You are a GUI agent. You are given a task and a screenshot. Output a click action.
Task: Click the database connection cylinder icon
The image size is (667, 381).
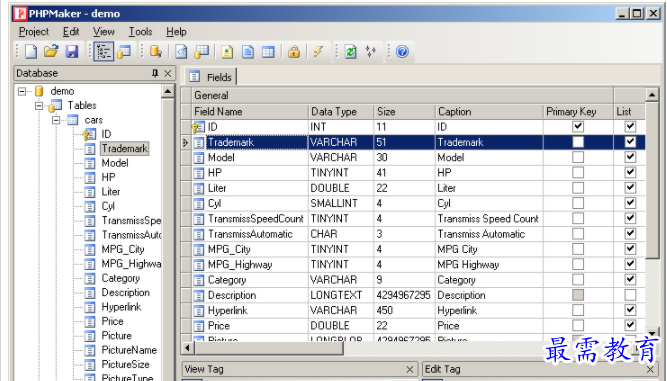click(x=156, y=51)
